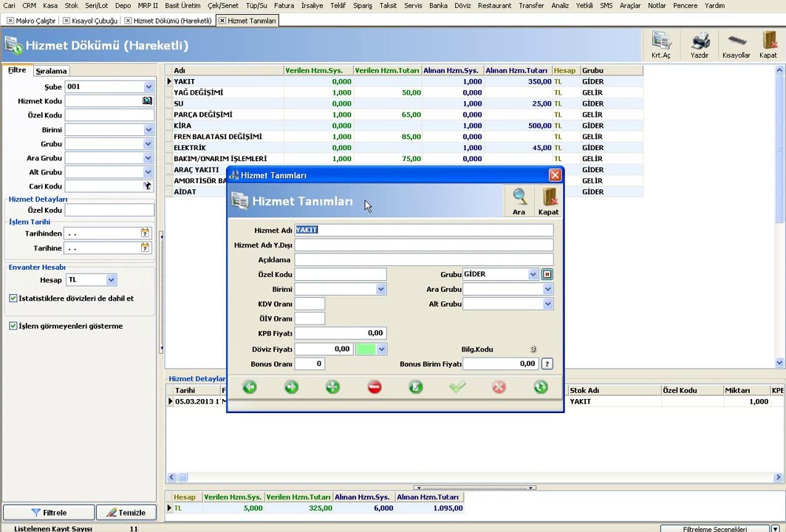The image size is (786, 532).
Task: Toggle İstatistiklere dövizleri de dahil et checkbox
Action: pos(13,299)
